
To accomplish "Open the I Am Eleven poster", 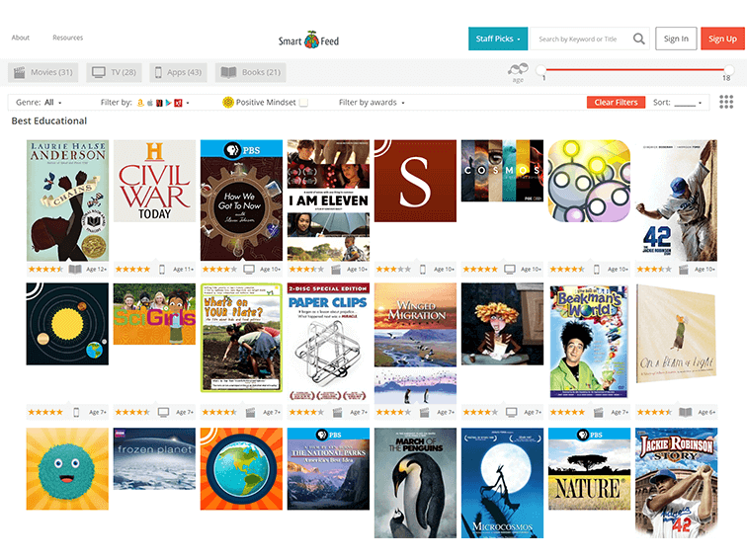I will tap(328, 200).
